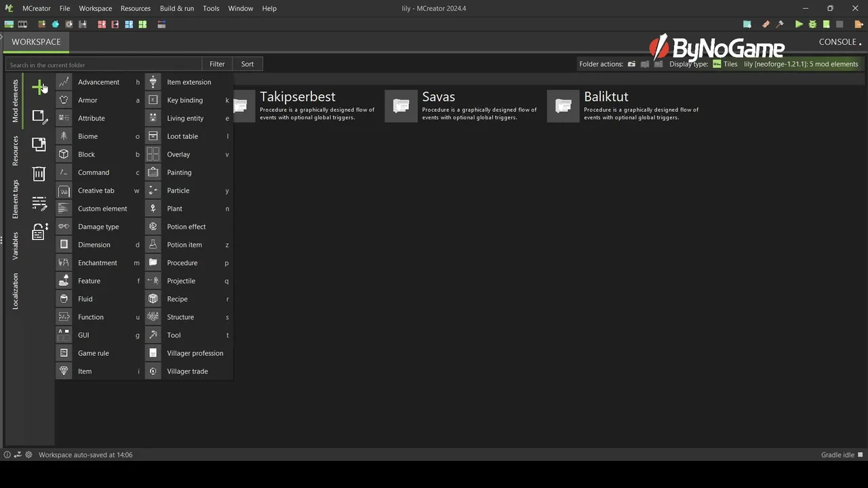Open the Tools menu

click(211, 8)
